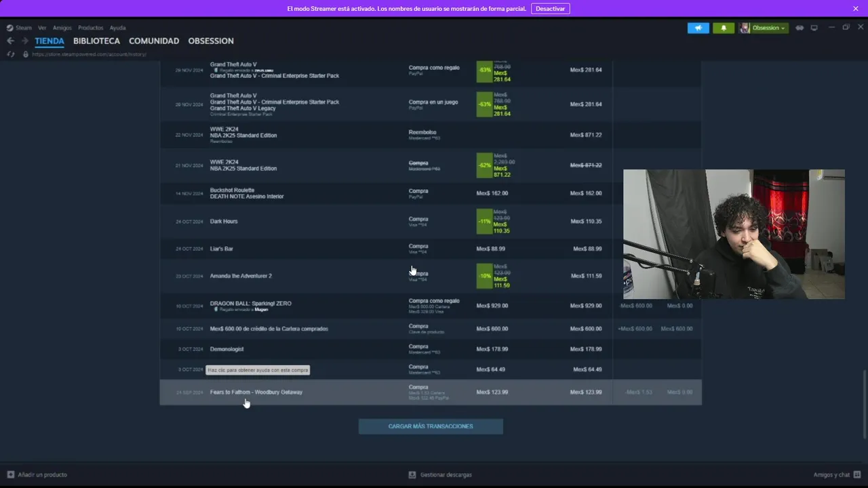Click the -62% discount badge on WWE 2K24 row
Image resolution: width=868 pixels, height=488 pixels.
tap(484, 165)
